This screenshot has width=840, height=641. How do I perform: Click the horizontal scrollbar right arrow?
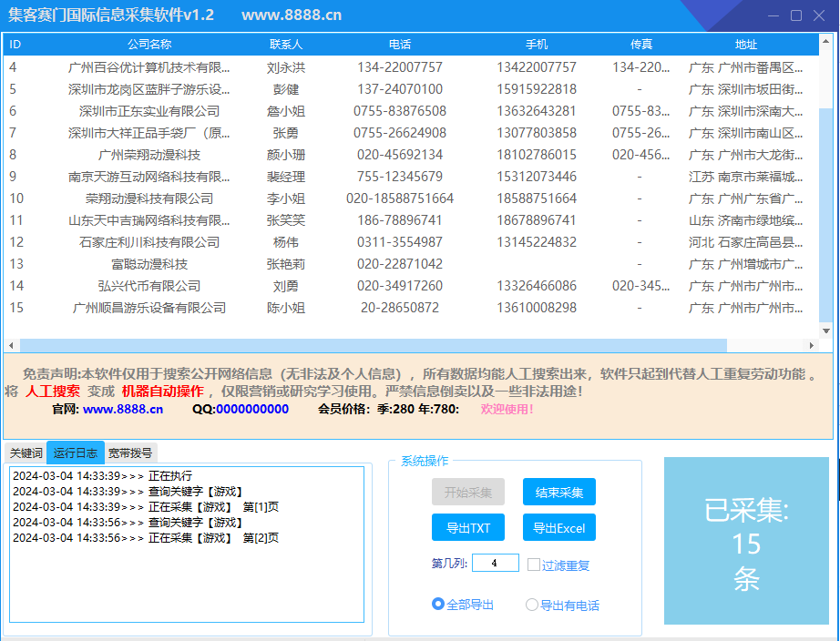(x=812, y=346)
